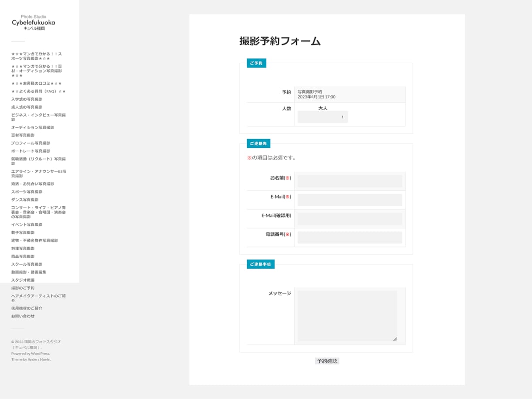Click inside the メッセージ text area

[x=347, y=316]
